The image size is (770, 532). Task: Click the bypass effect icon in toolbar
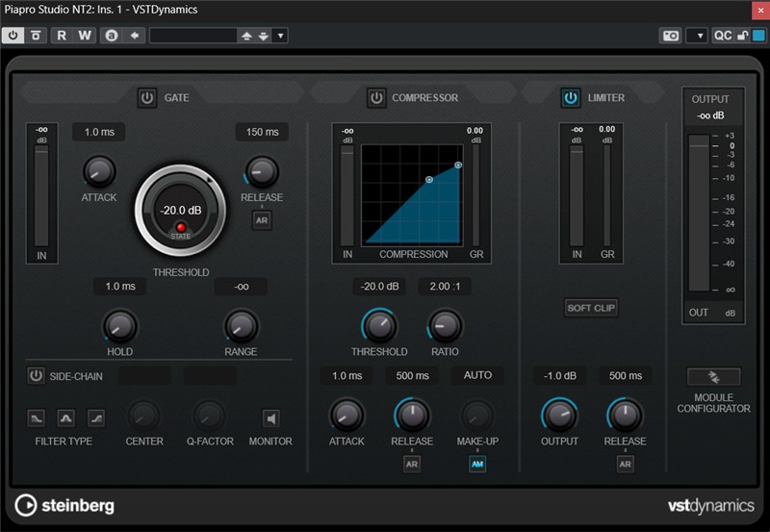(x=36, y=36)
